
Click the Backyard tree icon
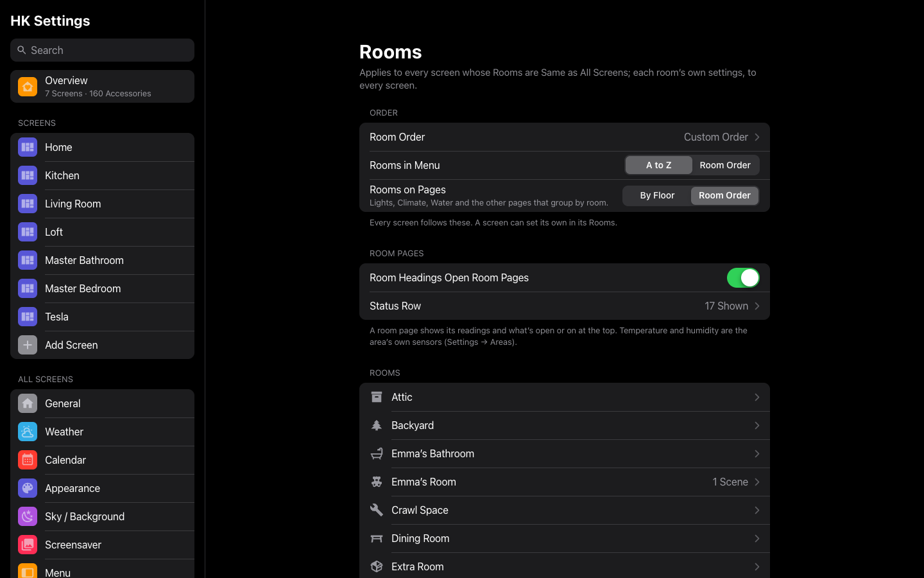[377, 425]
